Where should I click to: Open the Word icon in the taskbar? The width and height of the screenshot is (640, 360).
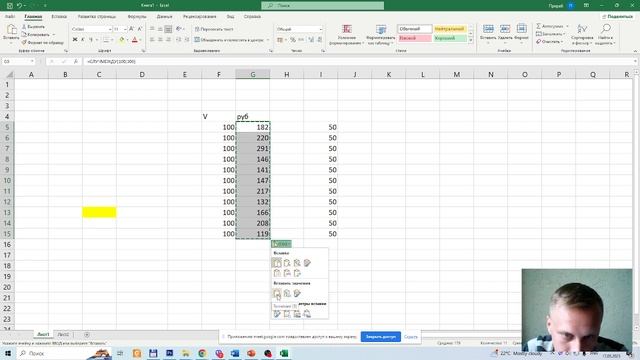235,353
